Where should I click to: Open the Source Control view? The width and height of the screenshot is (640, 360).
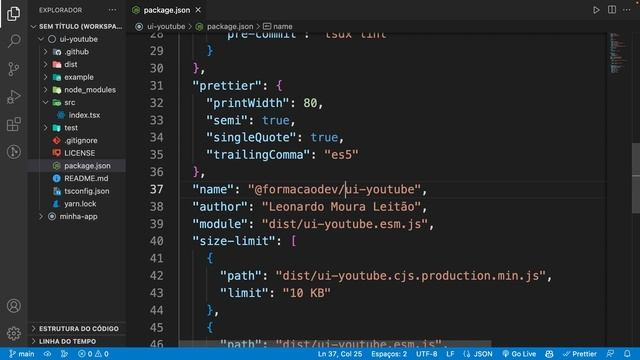[13, 69]
